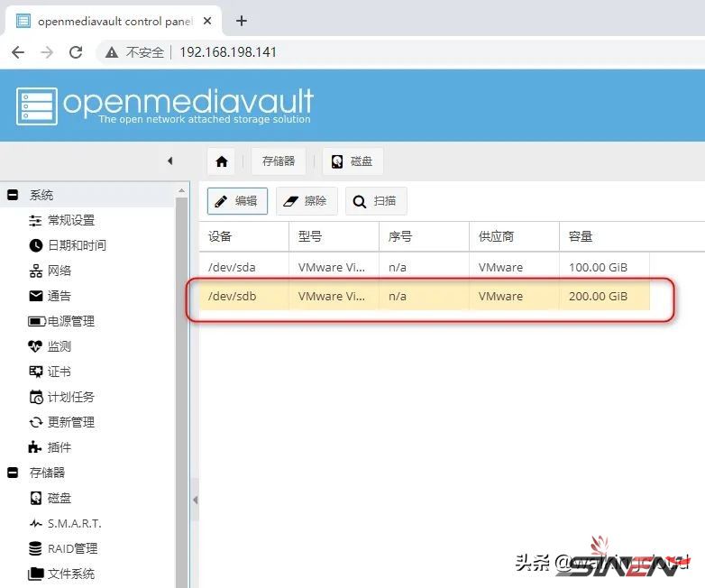Click the address bar 192.168.198.141

coord(228,52)
